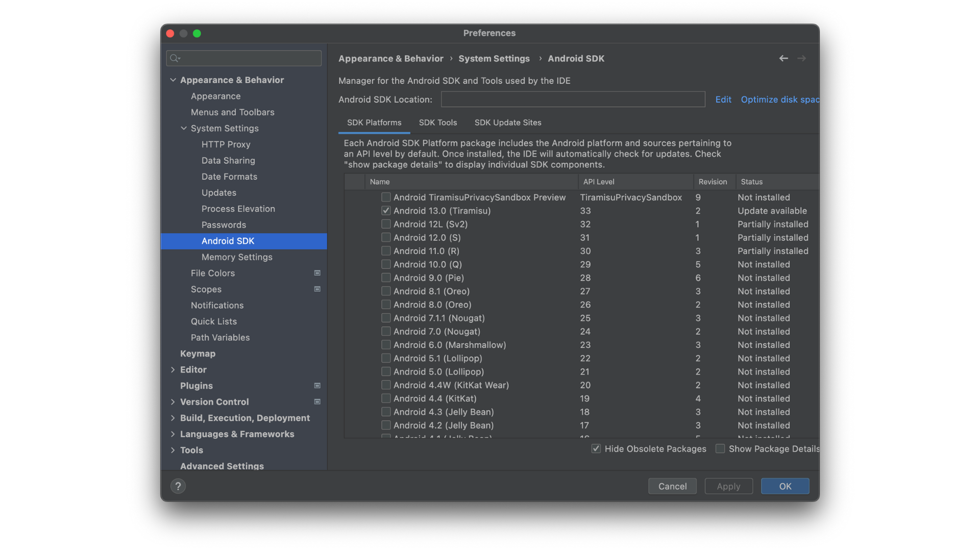Click the settings icon next to File Colors
This screenshot has height=551, width=980.
[x=317, y=273]
